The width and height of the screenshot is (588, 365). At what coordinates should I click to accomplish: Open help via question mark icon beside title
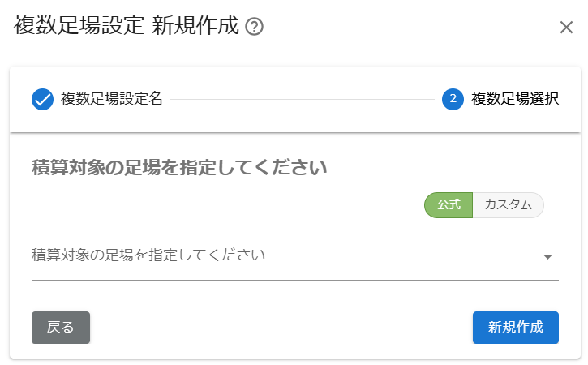254,27
